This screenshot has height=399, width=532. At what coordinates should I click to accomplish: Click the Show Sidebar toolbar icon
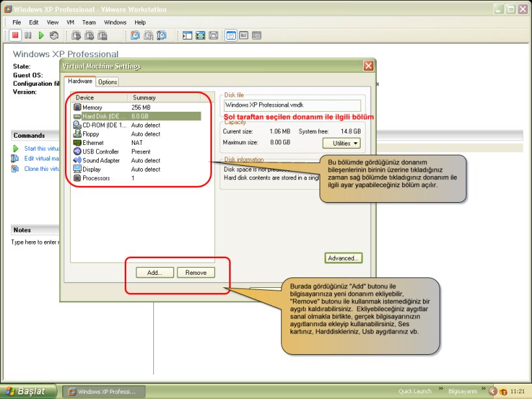(x=187, y=35)
